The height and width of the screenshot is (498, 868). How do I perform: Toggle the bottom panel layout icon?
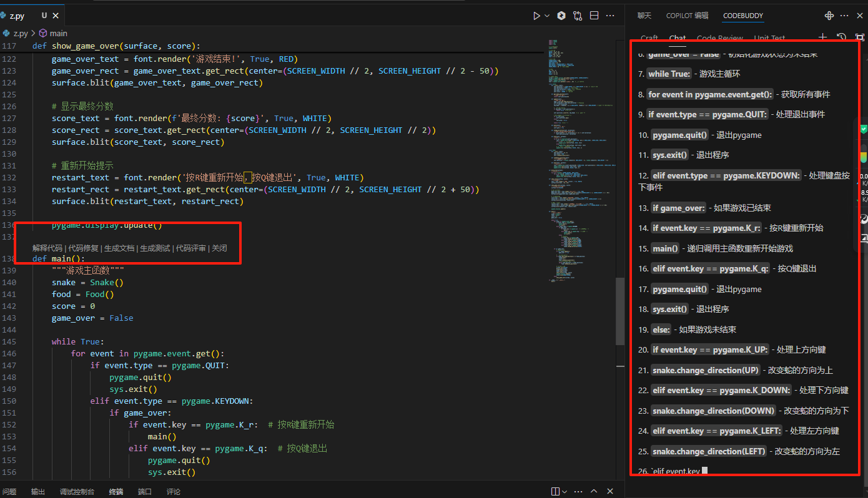pos(554,491)
